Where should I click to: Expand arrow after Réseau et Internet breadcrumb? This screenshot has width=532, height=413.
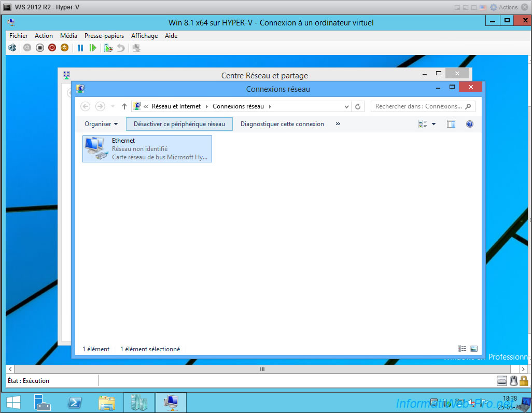click(206, 106)
